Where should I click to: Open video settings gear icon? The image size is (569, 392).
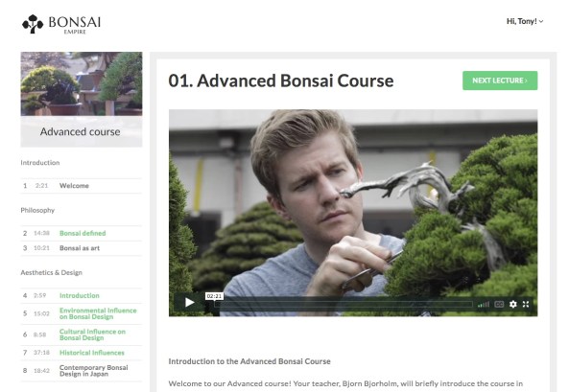(512, 304)
